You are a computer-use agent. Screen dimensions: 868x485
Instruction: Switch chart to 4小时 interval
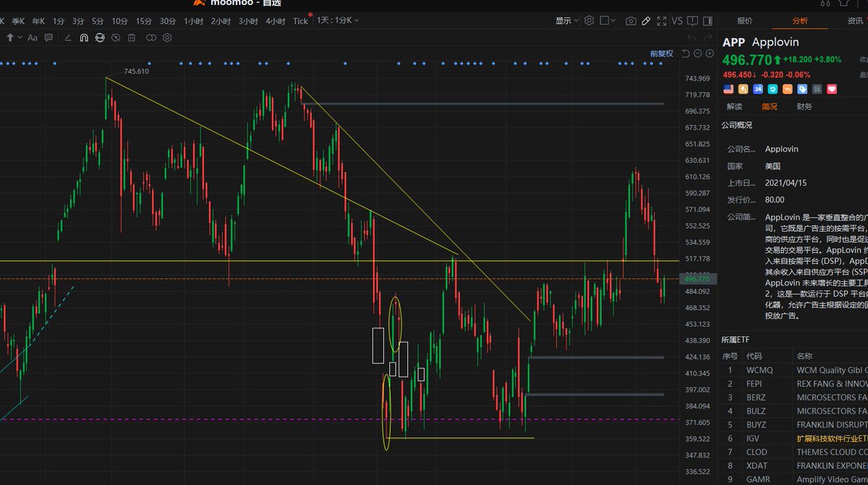pos(276,21)
